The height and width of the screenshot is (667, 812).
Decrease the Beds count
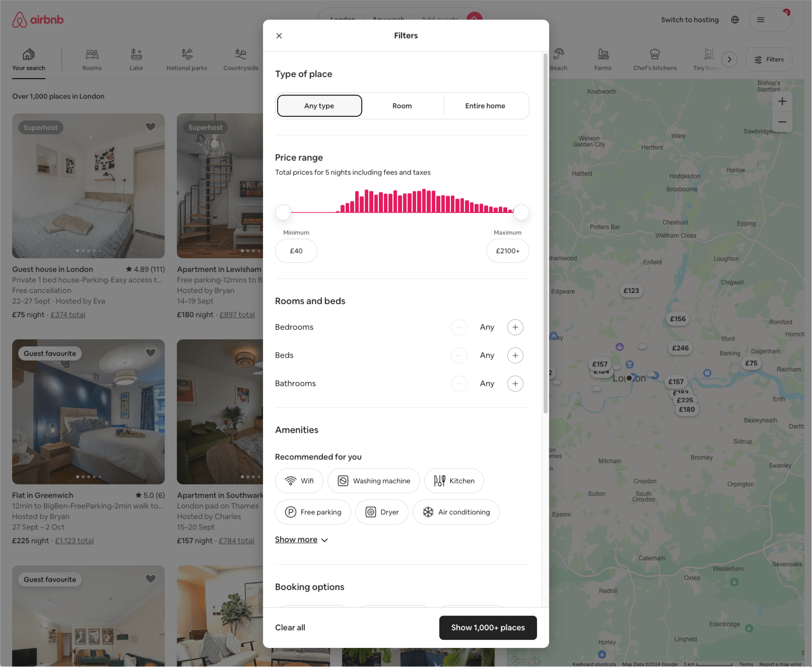point(459,355)
